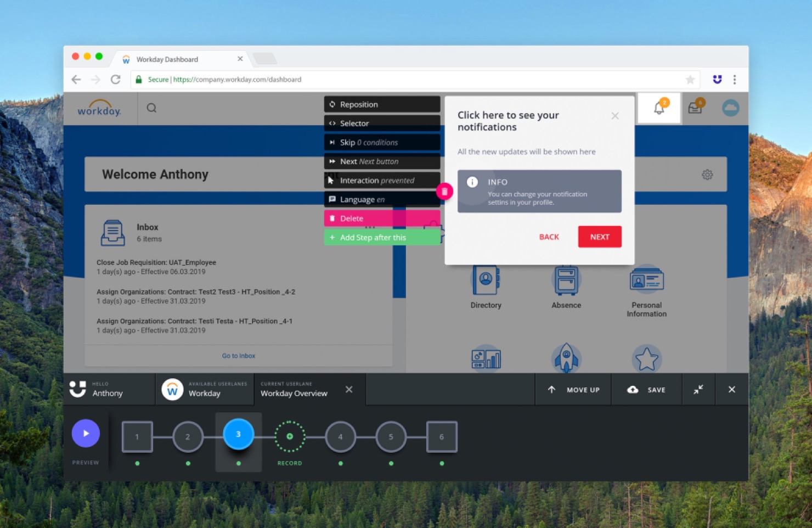Open the Hello Anthony user section
The width and height of the screenshot is (812, 528).
coord(109,390)
